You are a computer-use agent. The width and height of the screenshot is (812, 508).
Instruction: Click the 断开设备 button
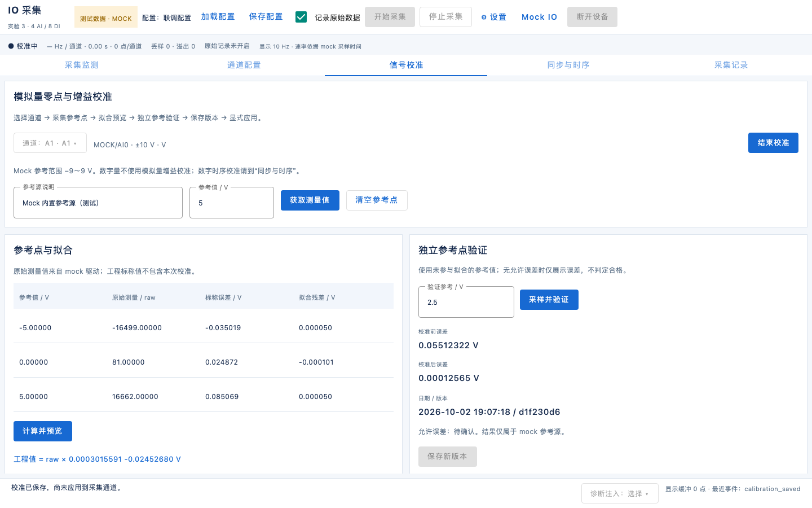point(592,17)
